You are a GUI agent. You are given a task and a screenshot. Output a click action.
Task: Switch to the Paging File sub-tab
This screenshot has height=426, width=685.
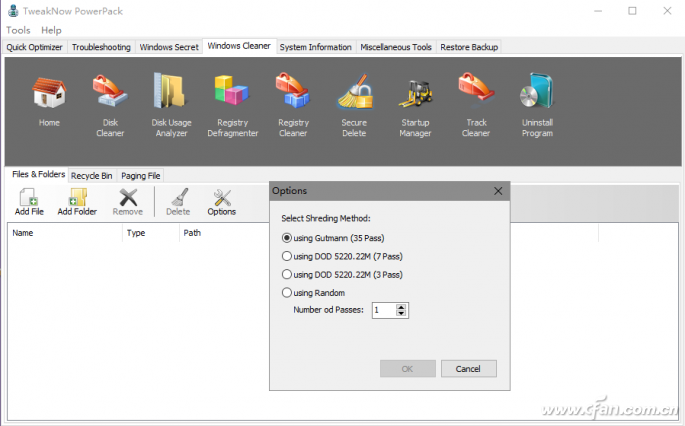(141, 176)
